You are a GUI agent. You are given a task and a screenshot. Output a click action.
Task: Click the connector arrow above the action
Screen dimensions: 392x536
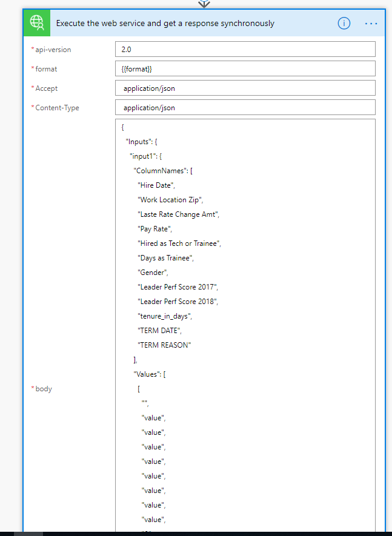point(205,4)
